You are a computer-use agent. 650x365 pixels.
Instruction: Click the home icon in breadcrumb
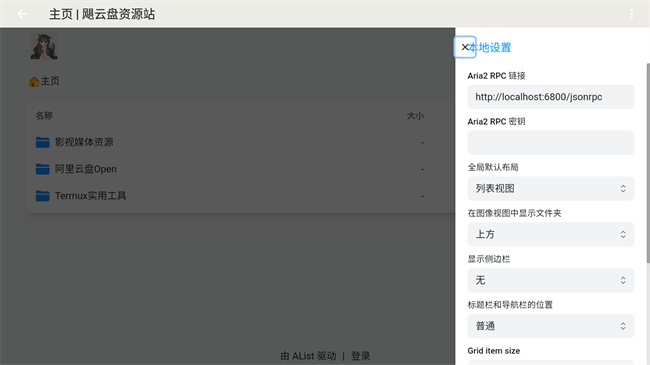(x=34, y=81)
